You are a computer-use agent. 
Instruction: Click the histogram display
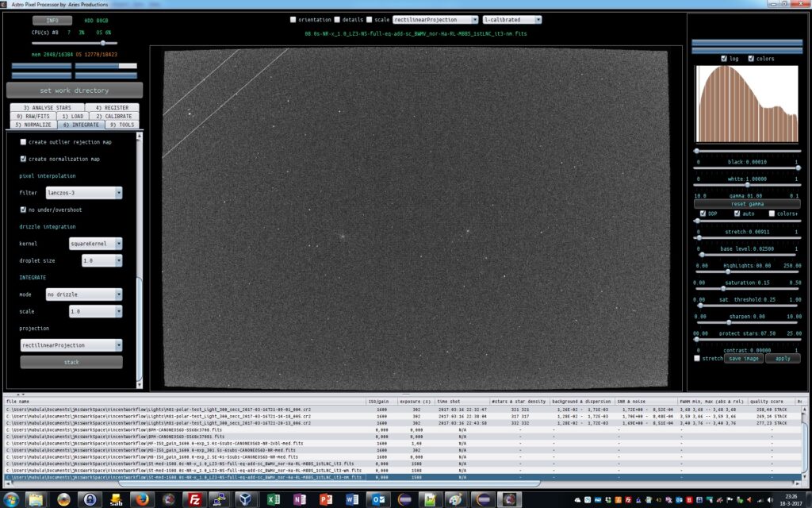(746, 104)
